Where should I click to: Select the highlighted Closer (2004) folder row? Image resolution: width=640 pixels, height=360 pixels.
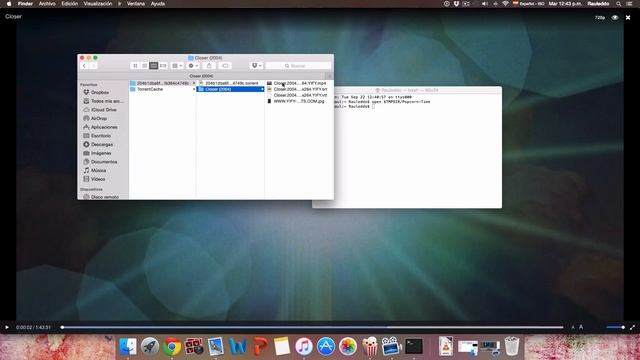(231, 89)
